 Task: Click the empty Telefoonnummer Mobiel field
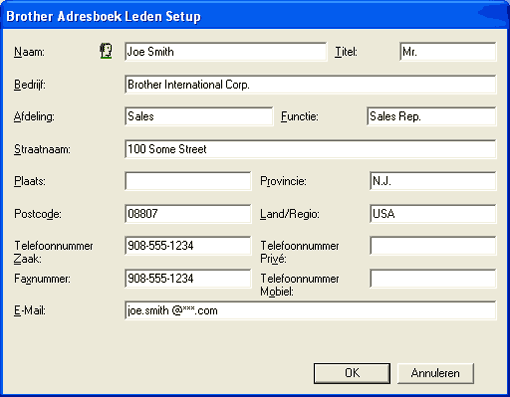(x=433, y=278)
